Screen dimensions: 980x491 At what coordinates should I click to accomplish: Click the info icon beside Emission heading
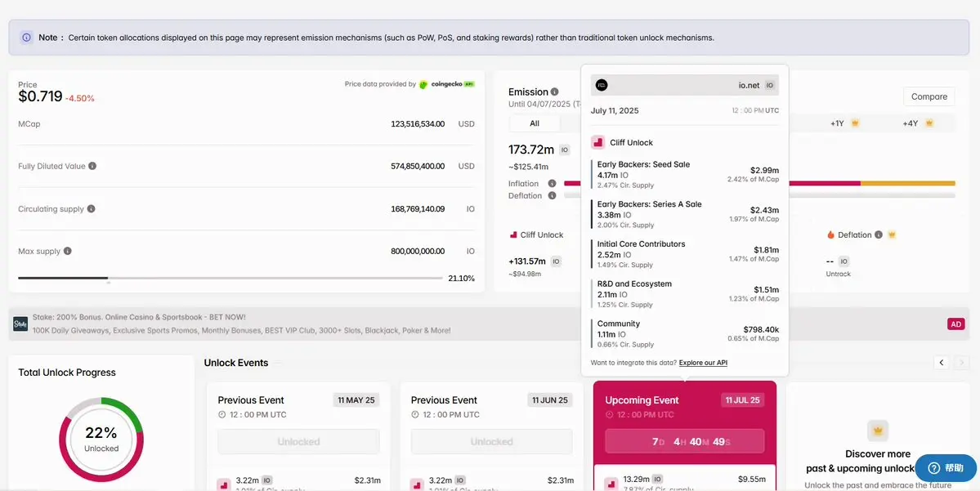[554, 92]
